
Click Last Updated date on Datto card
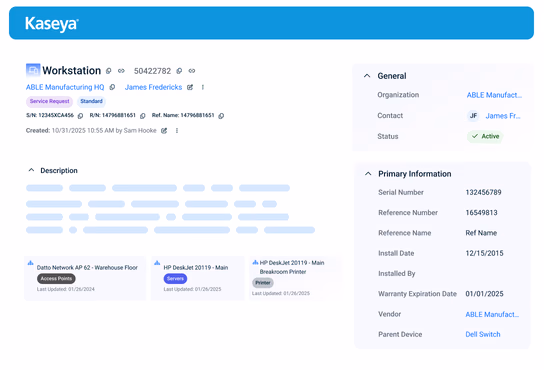66,289
